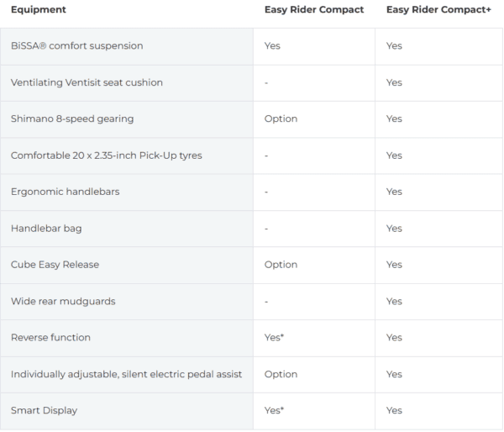Click the BiSSA comfort suspension row label

(x=76, y=46)
